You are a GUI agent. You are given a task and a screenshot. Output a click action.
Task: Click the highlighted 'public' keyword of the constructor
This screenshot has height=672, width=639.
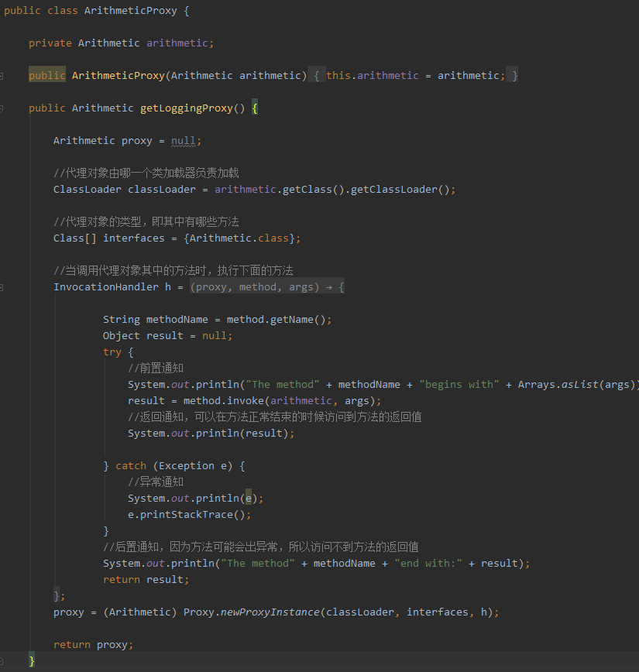(47, 76)
